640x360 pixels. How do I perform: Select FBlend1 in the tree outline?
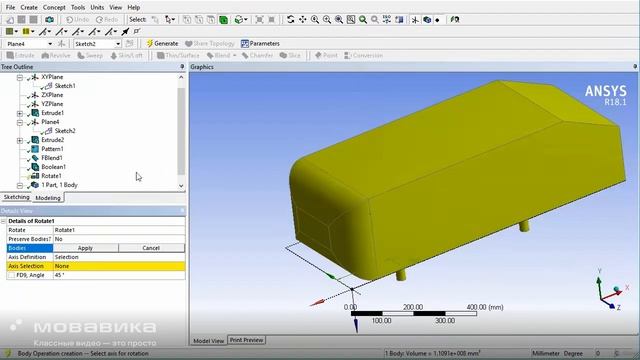52,158
